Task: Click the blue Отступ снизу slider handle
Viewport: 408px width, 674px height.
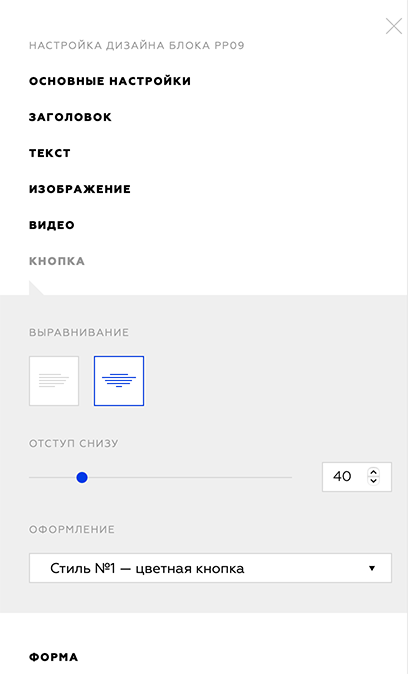Action: click(82, 477)
